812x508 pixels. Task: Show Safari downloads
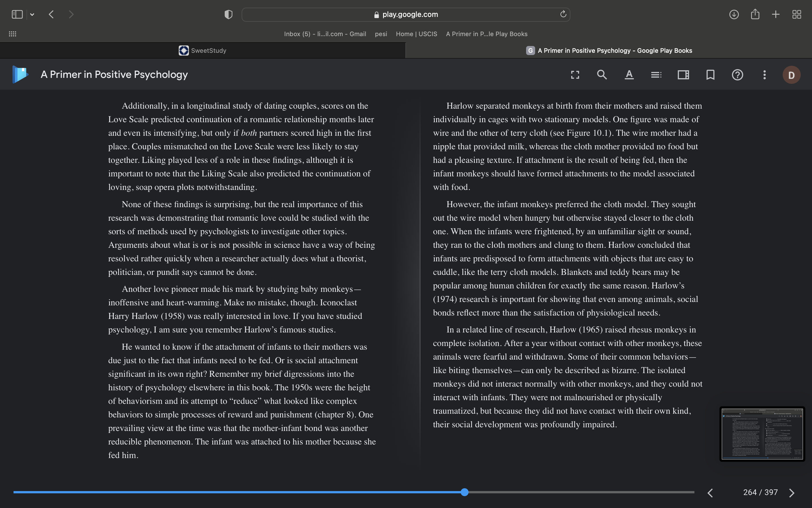pyautogui.click(x=734, y=14)
